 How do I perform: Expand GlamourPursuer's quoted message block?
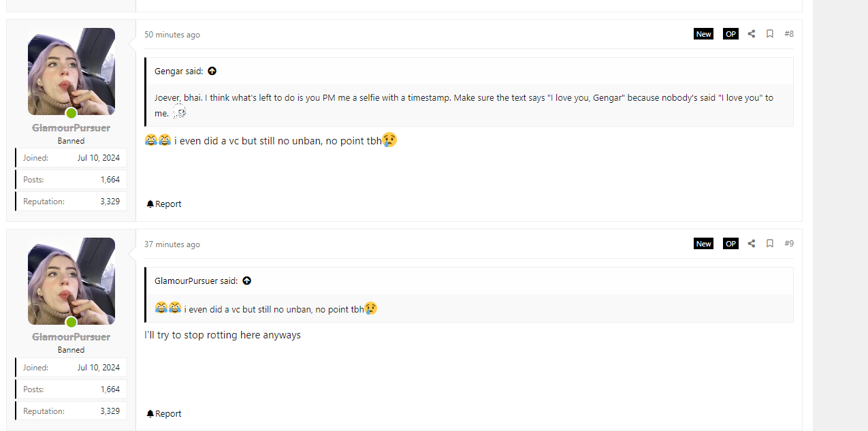pyautogui.click(x=468, y=308)
